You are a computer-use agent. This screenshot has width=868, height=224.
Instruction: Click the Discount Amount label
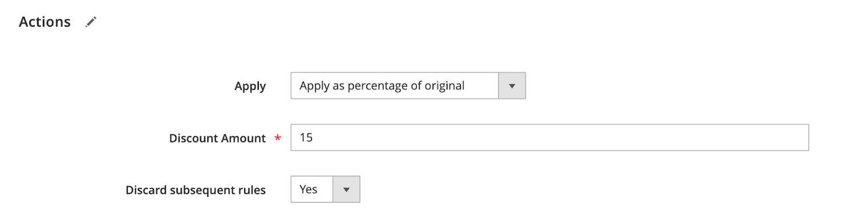[217, 138]
